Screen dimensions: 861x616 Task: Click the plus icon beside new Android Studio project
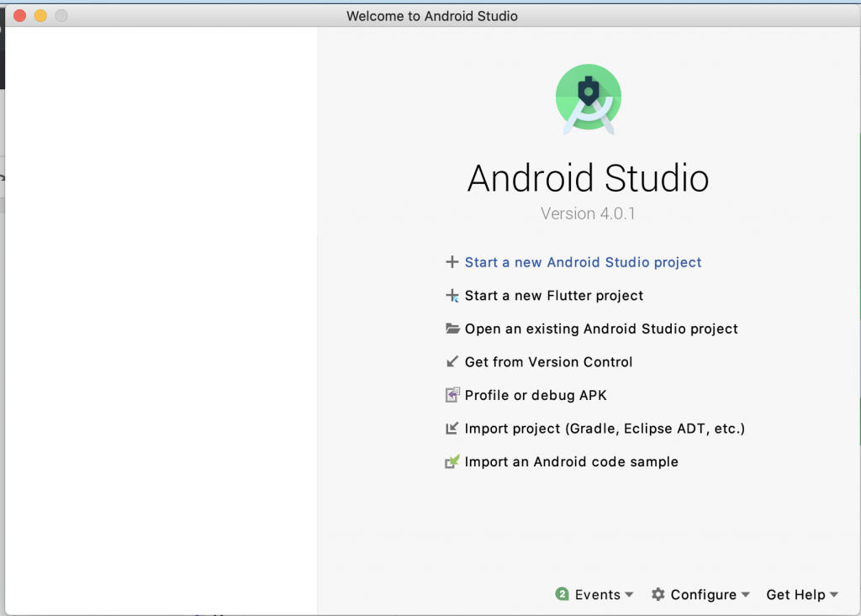[452, 262]
